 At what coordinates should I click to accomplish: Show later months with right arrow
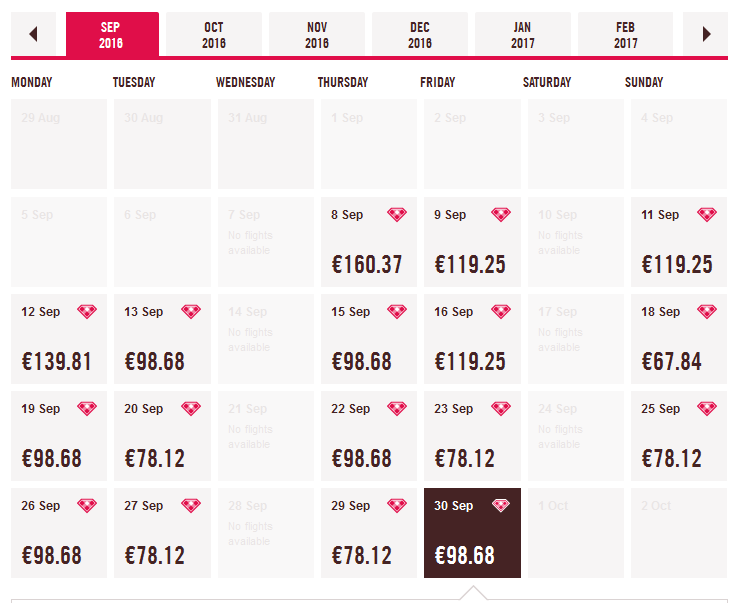pyautogui.click(x=707, y=34)
